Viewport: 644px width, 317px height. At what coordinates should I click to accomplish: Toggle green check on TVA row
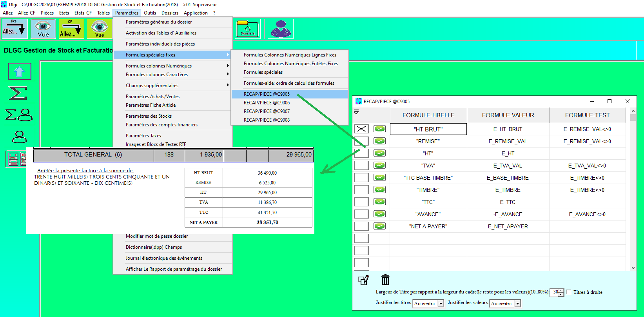pyautogui.click(x=379, y=165)
